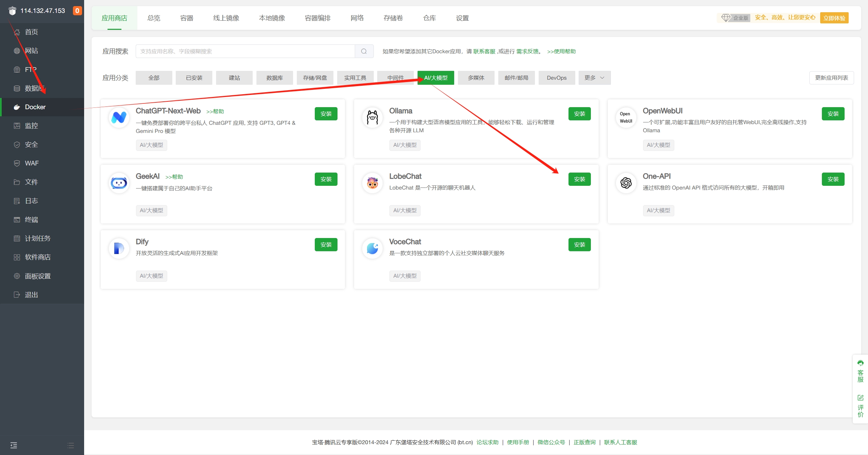Switch to the 存储卷 tab
Screen dimensions: 868x455
393,18
